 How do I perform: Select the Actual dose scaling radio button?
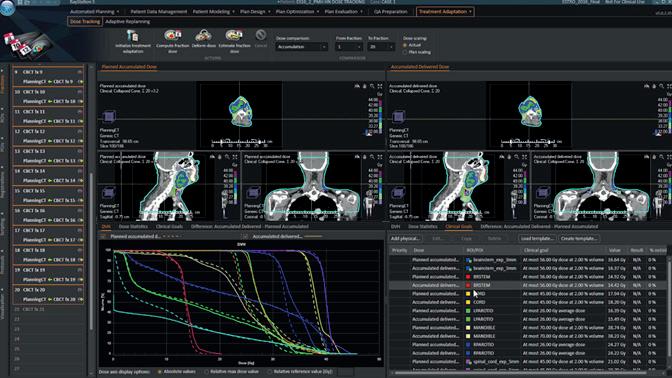pyautogui.click(x=405, y=45)
